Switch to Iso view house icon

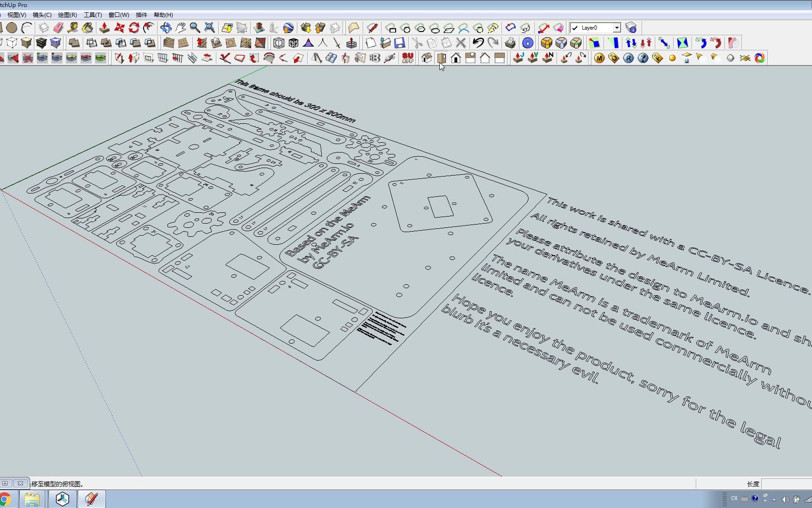[427, 58]
